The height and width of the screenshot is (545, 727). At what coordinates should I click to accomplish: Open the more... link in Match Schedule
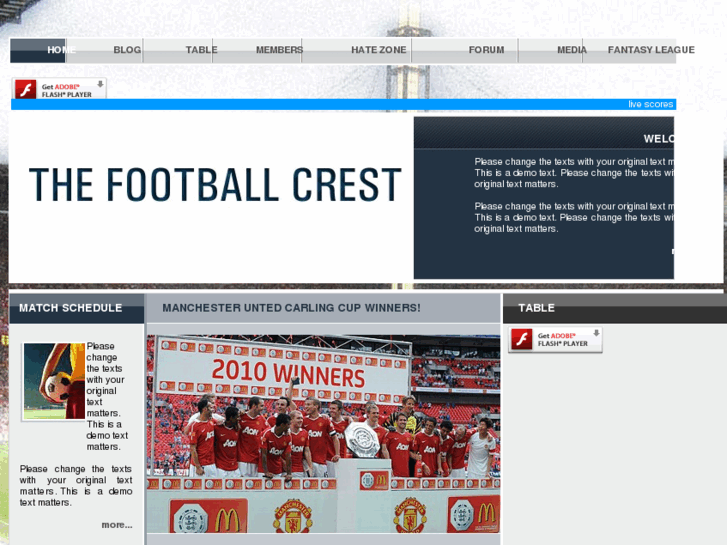point(117,525)
